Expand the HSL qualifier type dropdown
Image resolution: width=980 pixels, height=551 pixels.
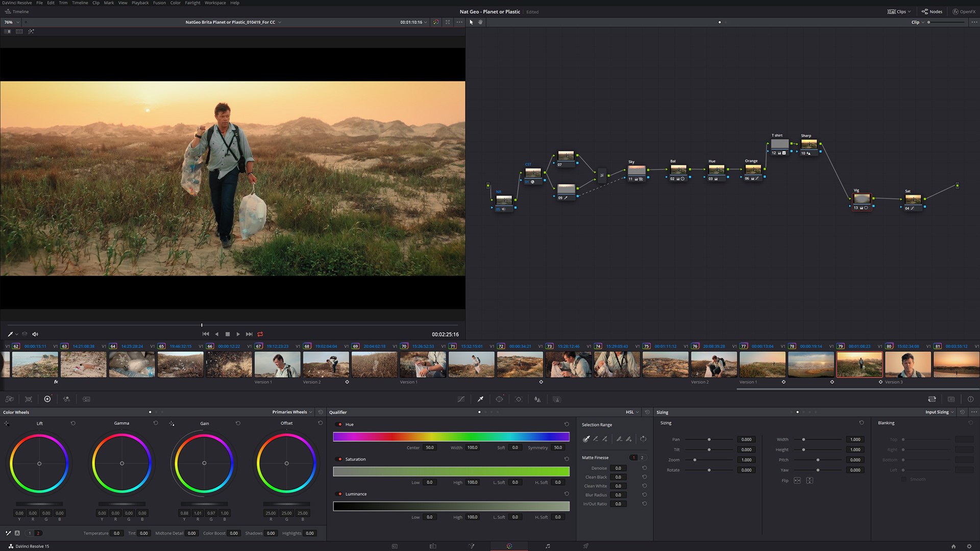632,412
